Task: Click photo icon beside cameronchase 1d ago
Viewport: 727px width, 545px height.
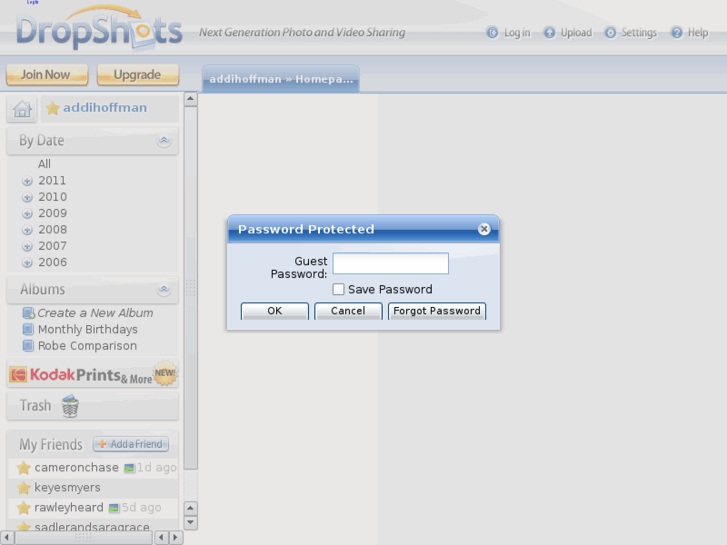Action: pos(129,468)
